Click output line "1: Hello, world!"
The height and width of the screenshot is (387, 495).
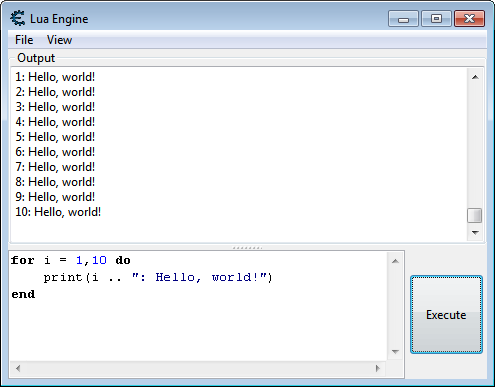point(55,77)
